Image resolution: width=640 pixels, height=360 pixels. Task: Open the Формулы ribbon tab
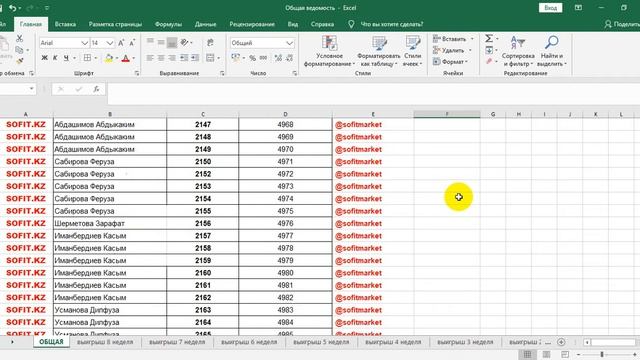[168, 24]
